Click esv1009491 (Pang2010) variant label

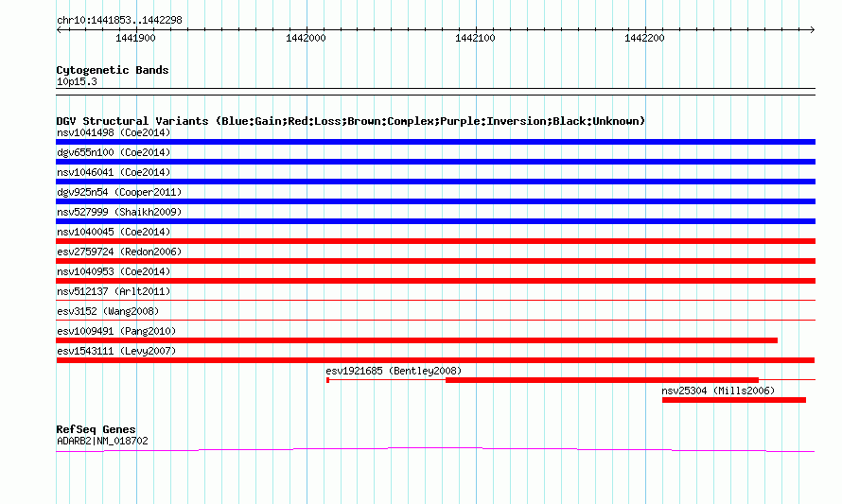click(x=116, y=331)
